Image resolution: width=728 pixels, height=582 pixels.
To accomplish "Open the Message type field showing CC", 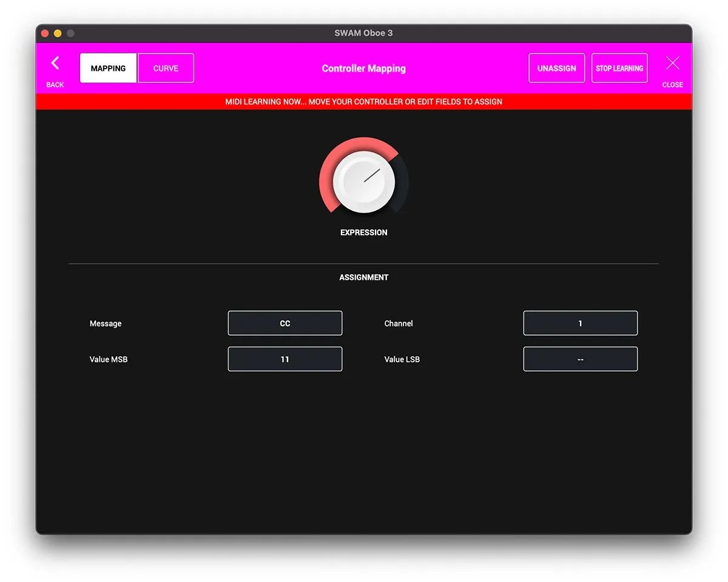I will pos(285,323).
